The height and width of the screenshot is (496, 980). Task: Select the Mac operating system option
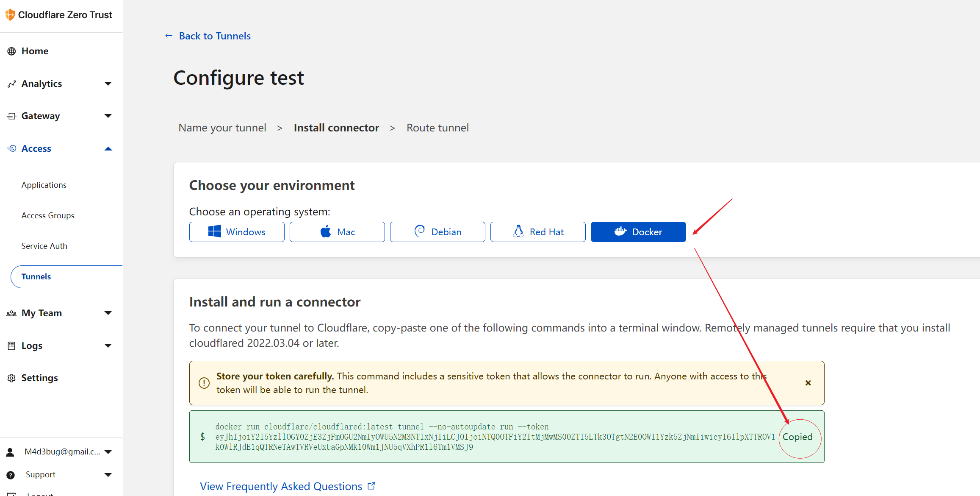pyautogui.click(x=337, y=232)
